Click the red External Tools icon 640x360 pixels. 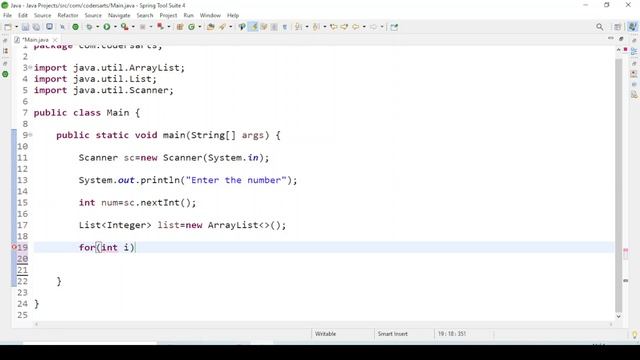coord(160,27)
